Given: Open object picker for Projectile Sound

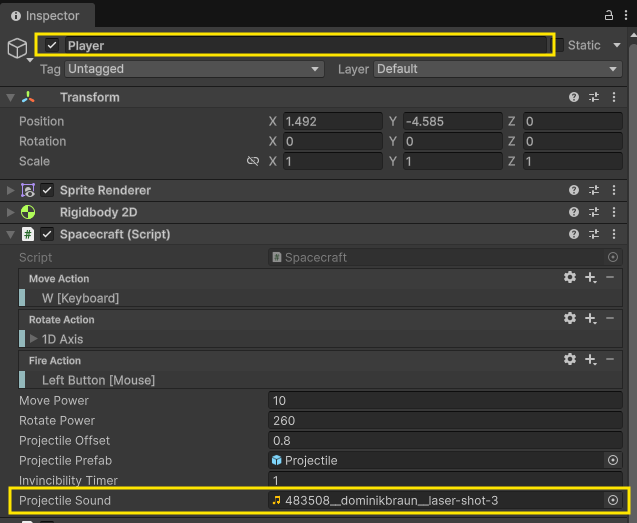Looking at the screenshot, I should (x=613, y=500).
